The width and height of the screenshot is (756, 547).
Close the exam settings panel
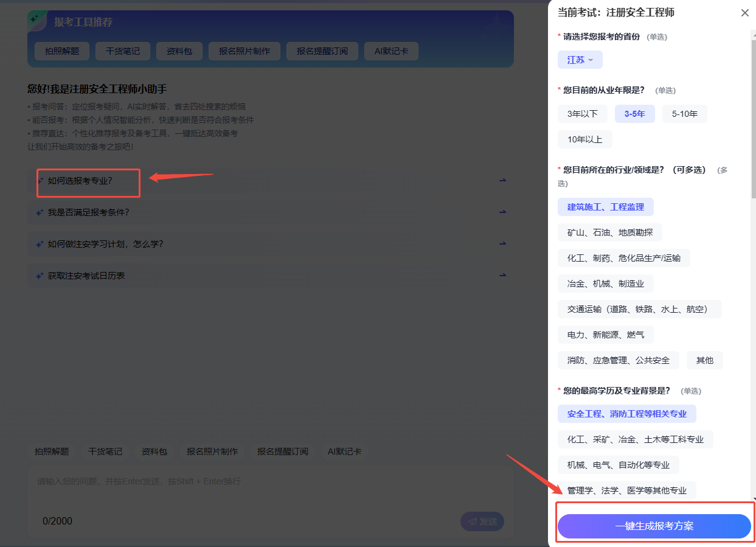(744, 13)
